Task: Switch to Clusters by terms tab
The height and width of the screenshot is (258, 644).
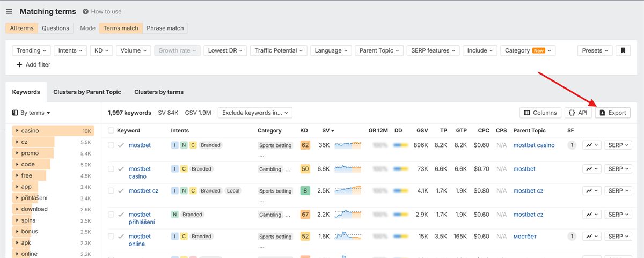Action: click(x=159, y=92)
